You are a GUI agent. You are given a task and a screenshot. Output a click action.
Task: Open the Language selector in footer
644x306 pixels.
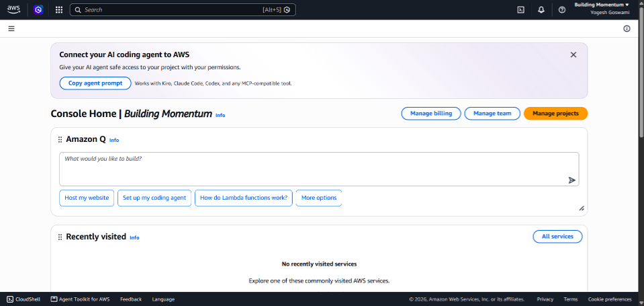[x=163, y=299]
